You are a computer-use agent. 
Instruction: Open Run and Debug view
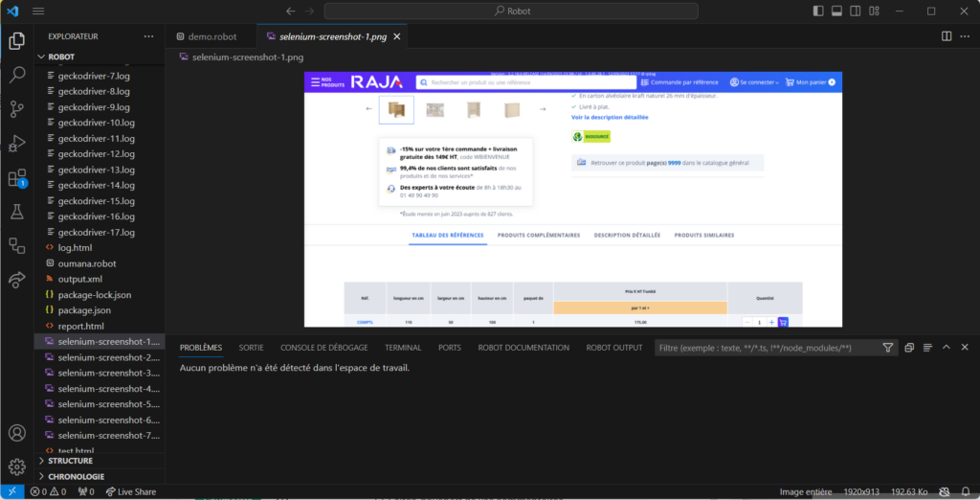click(x=17, y=144)
